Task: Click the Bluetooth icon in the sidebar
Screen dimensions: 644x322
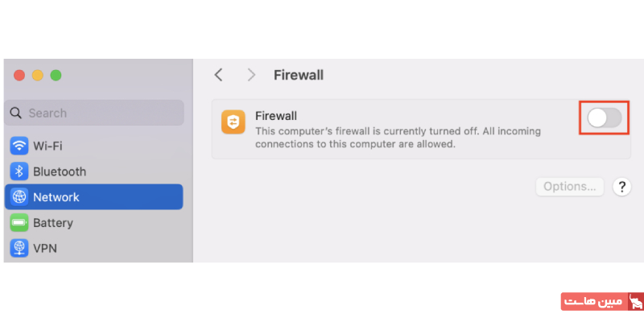Action: pos(19,171)
